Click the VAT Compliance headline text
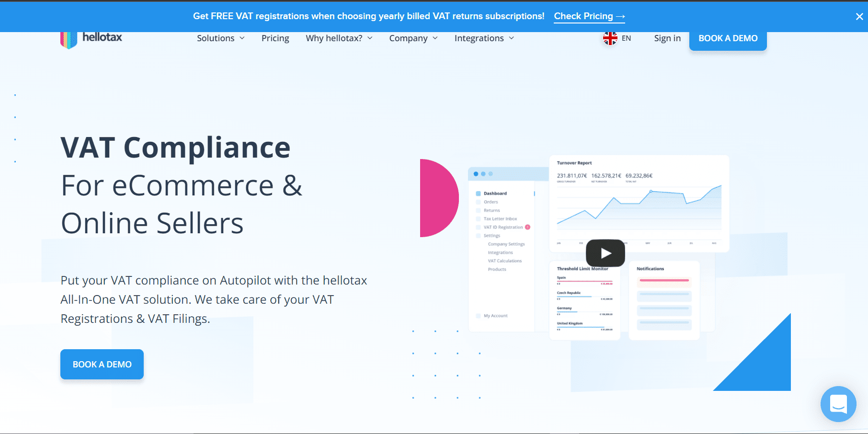This screenshot has width=868, height=434. [176, 148]
